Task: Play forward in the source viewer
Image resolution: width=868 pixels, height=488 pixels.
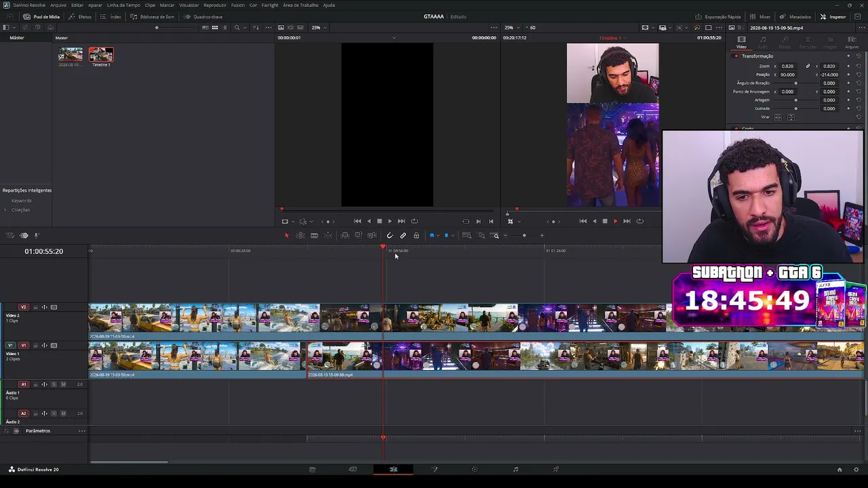Action: click(389, 221)
